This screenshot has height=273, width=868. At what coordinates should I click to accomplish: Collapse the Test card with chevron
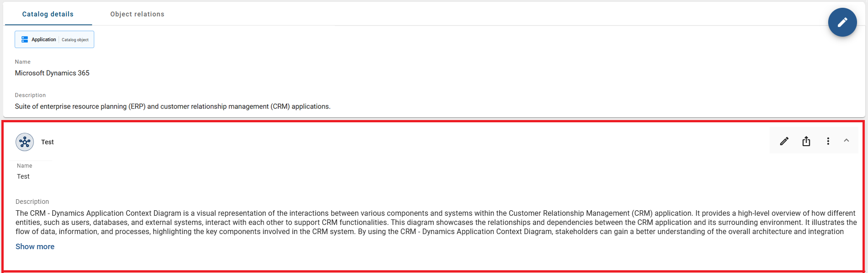click(x=846, y=141)
